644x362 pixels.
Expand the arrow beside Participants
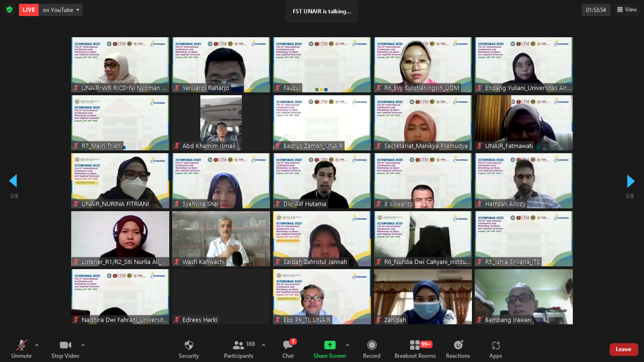coord(264,345)
